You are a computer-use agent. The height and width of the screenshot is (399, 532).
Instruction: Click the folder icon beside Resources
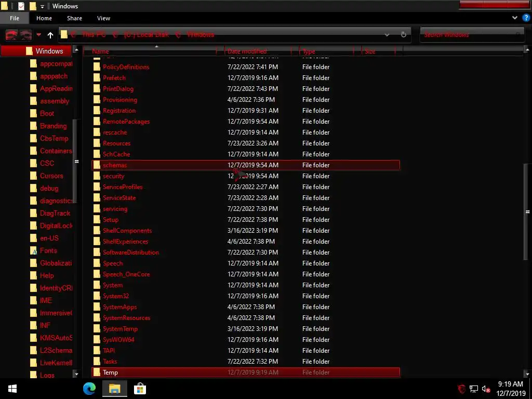pos(97,143)
